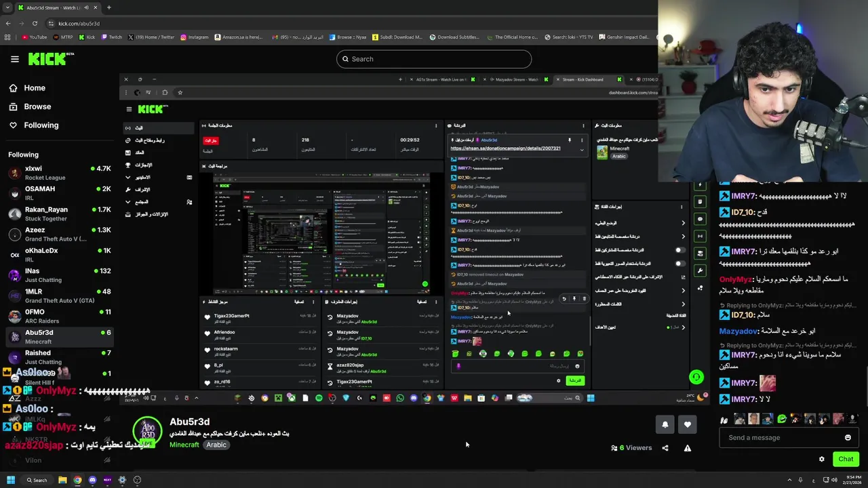Select 0FMO ARC Raiders channel

point(59,317)
